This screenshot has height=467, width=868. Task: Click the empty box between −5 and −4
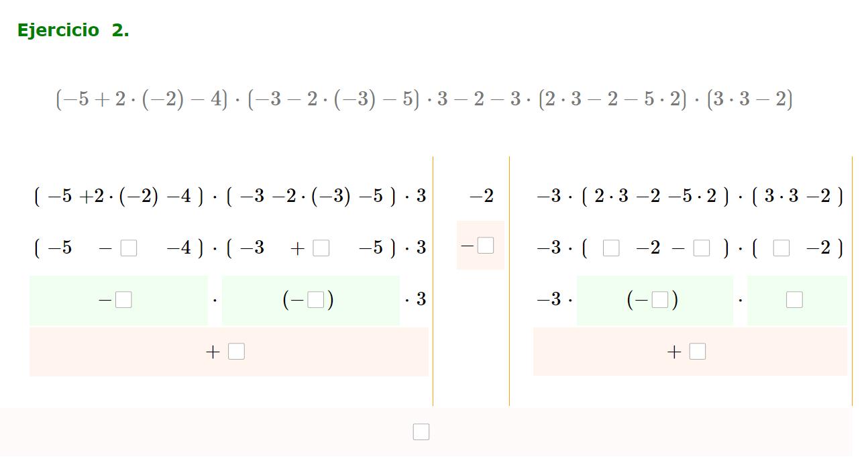[x=129, y=248]
